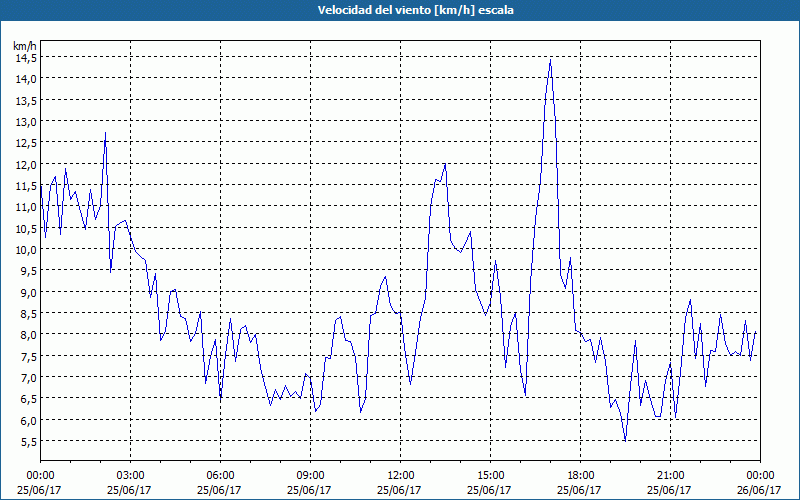This screenshot has width=800, height=500.
Task: Click the 8,0 y-axis value
Action: 28,335
